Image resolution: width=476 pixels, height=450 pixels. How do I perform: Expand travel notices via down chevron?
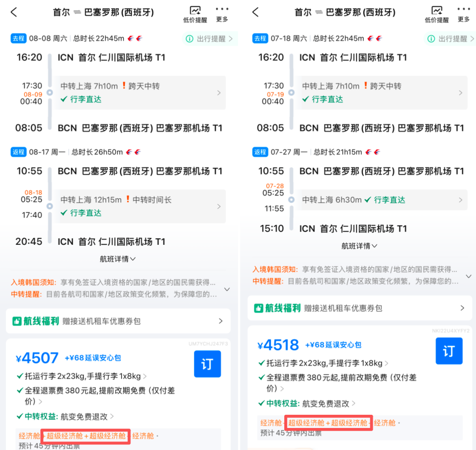coord(226,289)
